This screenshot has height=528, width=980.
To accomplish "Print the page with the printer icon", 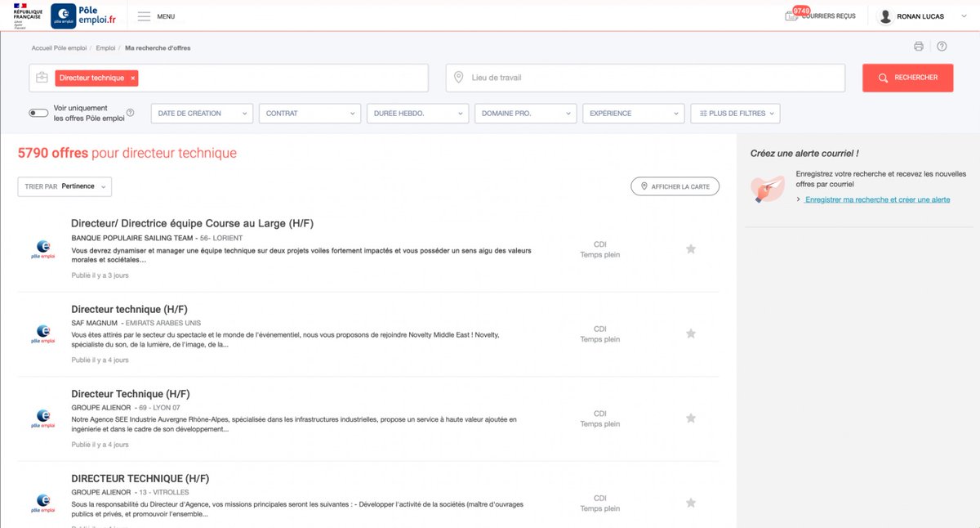I will click(919, 47).
